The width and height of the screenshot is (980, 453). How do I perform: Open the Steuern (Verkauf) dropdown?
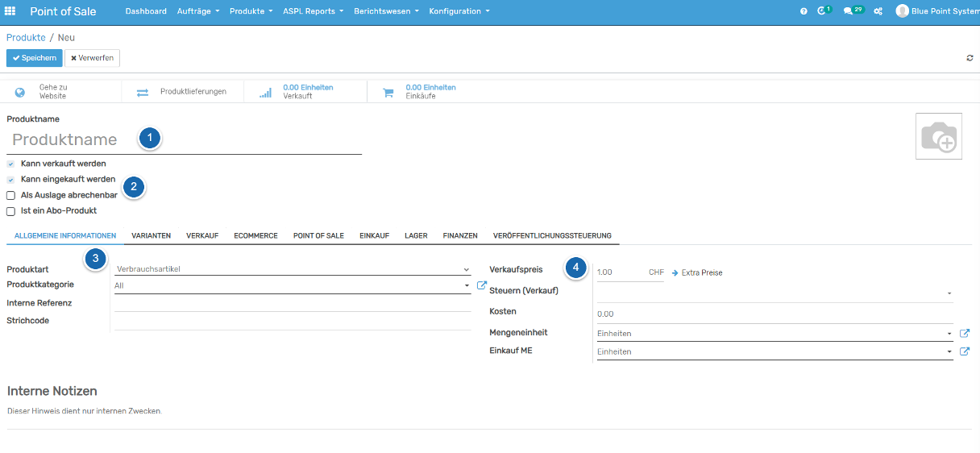tap(774, 293)
